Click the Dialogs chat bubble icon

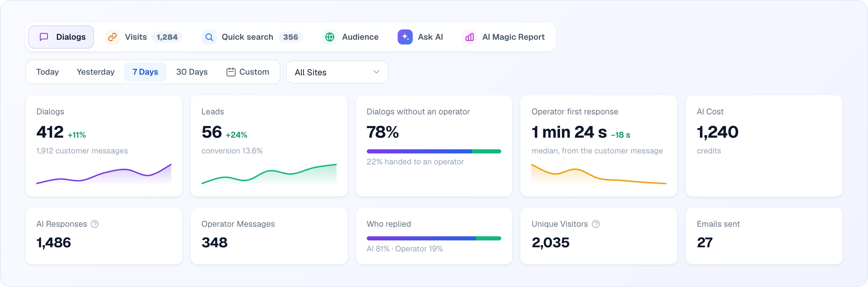(x=44, y=37)
